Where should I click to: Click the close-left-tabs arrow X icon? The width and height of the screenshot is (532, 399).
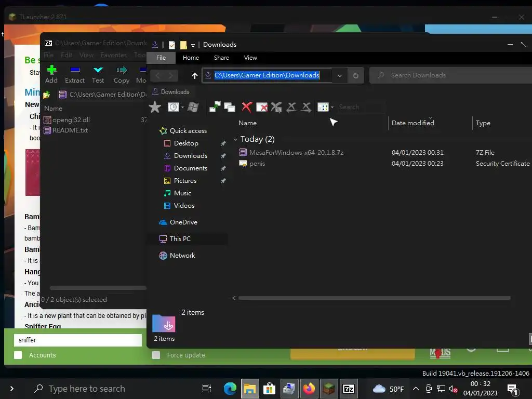291,107
